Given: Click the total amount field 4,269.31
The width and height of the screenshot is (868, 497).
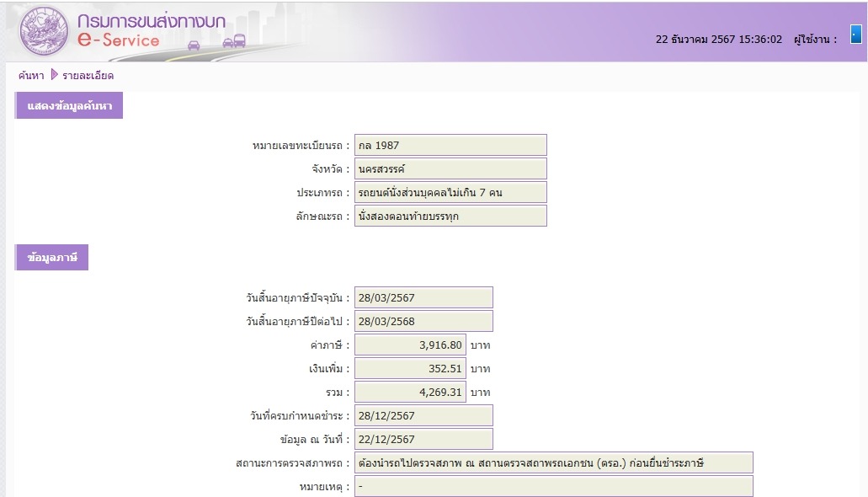Looking at the screenshot, I should tap(410, 392).
